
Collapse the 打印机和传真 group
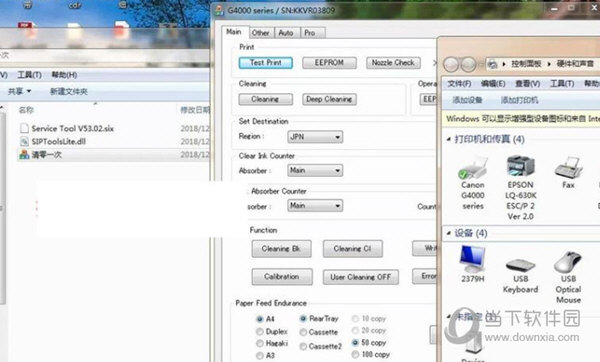point(448,139)
